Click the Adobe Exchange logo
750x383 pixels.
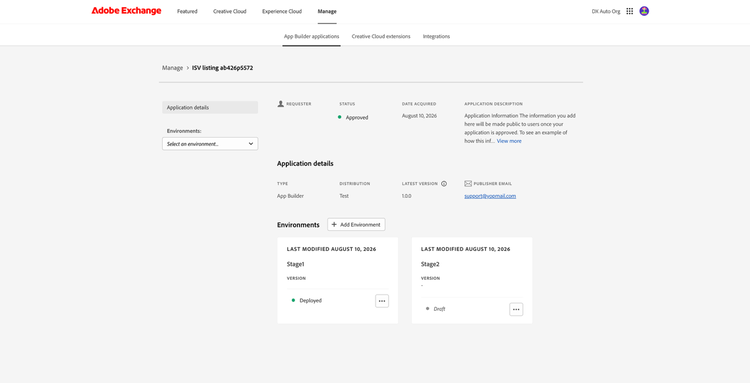126,11
